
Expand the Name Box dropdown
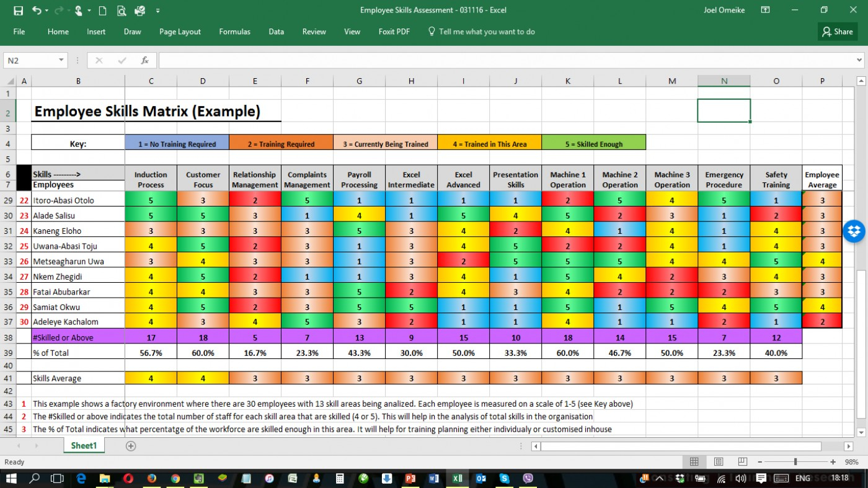coord(61,60)
